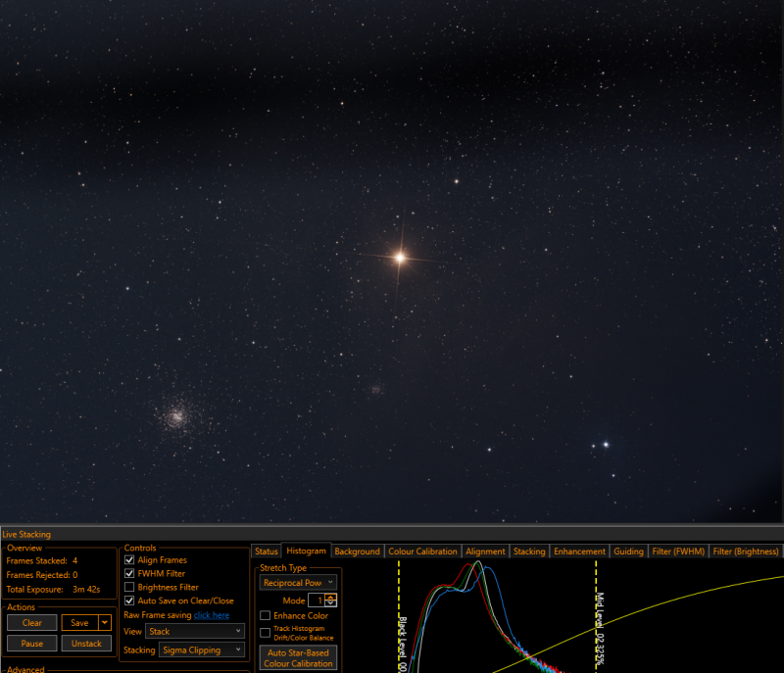Decrease the Mode value with down arrow

click(x=330, y=603)
